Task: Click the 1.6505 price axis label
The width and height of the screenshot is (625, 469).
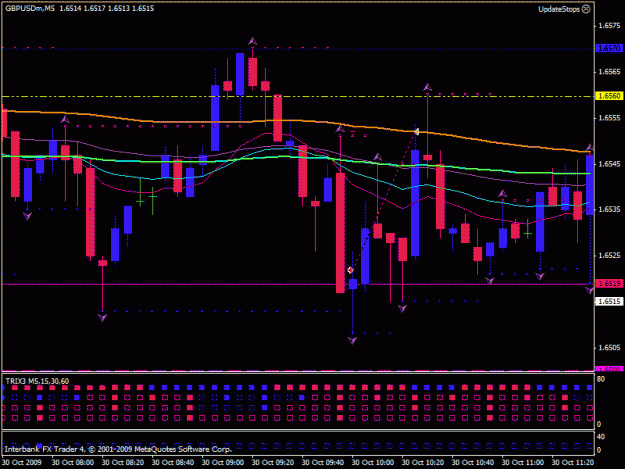Action: click(x=609, y=347)
